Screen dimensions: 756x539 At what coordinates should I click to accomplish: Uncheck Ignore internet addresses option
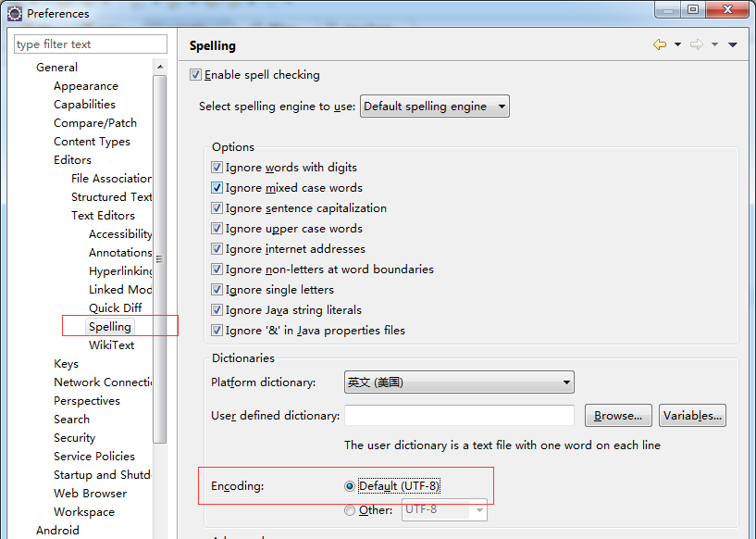217,249
